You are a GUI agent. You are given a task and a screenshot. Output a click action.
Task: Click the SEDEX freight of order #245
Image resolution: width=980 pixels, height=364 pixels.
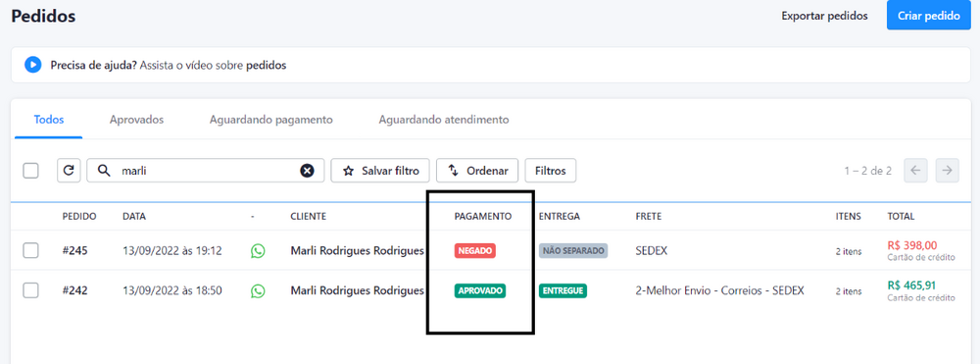[x=652, y=251]
